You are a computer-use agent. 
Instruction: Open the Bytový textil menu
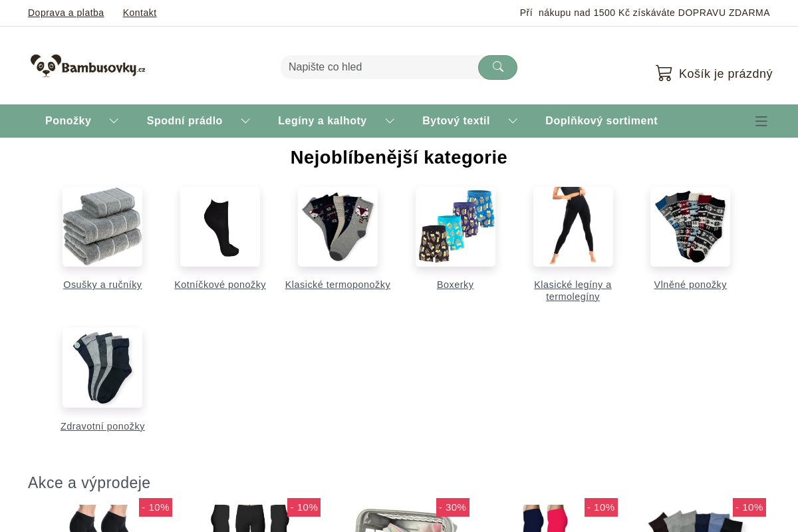point(456,120)
